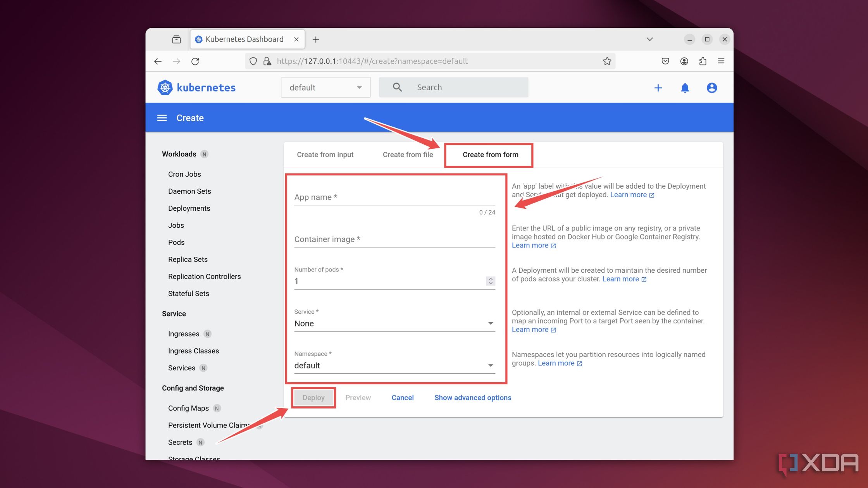This screenshot has height=488, width=868.
Task: Click the Preview button
Action: (x=358, y=397)
